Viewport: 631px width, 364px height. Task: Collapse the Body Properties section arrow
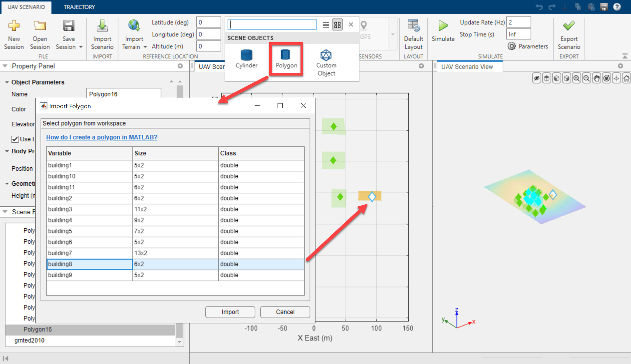[7, 151]
